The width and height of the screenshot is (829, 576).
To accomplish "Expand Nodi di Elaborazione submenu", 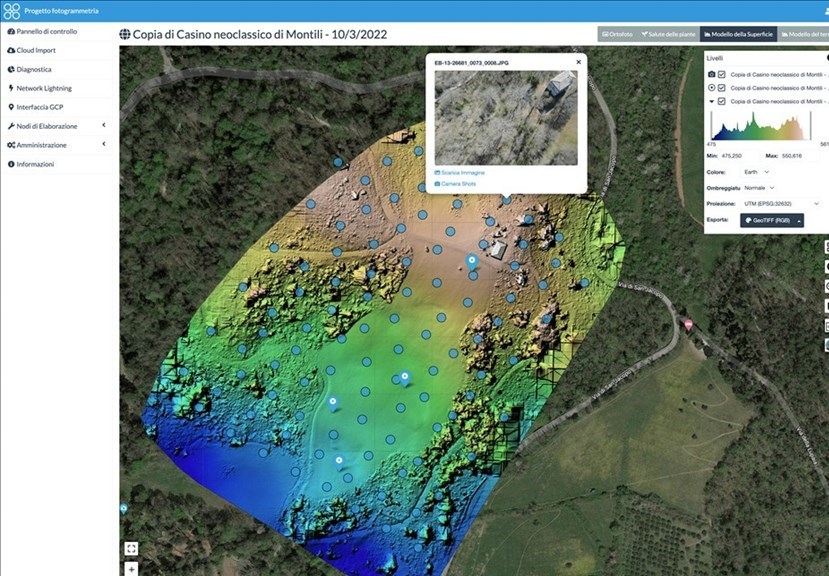I will point(55,126).
